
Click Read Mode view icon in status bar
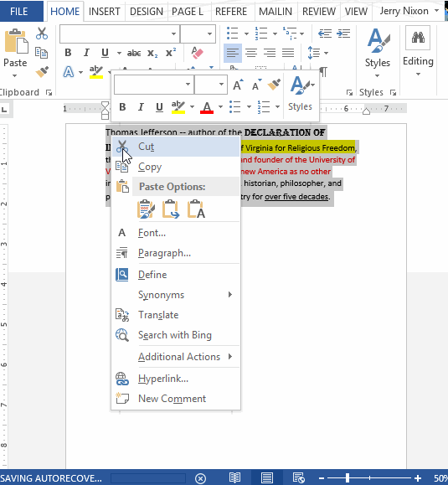tap(234, 478)
